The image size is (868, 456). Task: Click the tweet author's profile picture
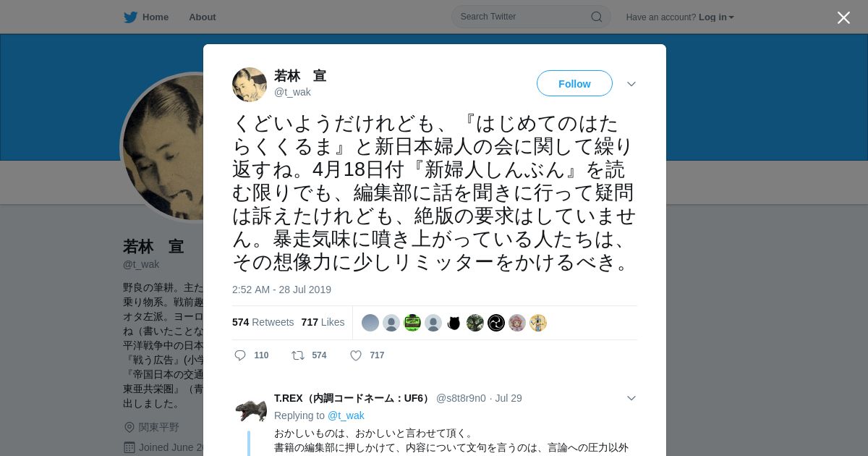coord(250,85)
